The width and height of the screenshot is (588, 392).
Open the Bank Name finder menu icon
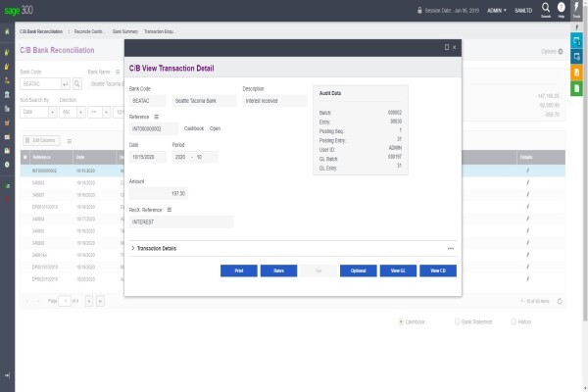click(118, 72)
